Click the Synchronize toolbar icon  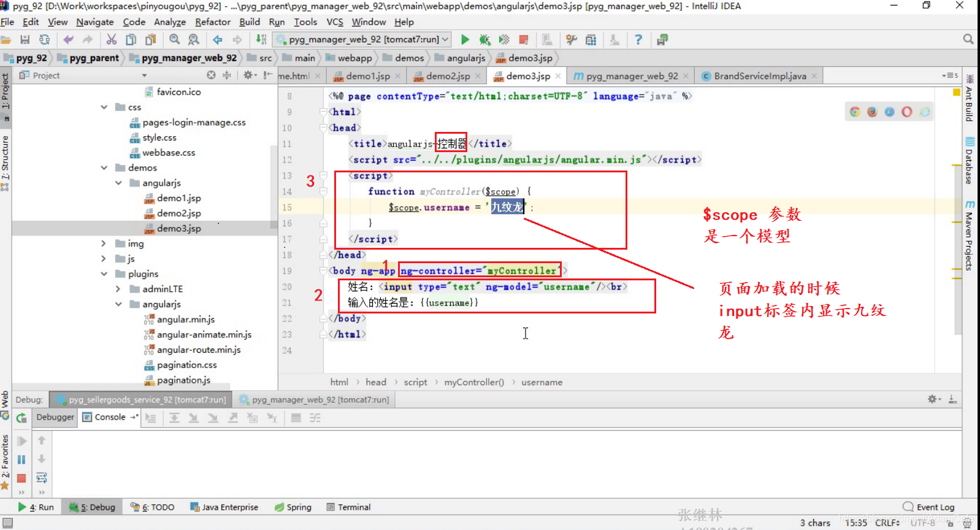tap(44, 39)
